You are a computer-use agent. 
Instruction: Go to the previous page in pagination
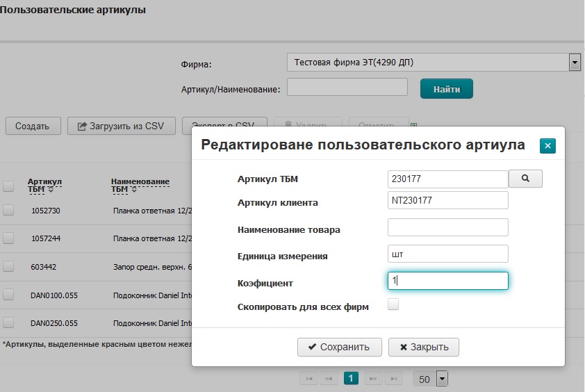[x=330, y=378]
